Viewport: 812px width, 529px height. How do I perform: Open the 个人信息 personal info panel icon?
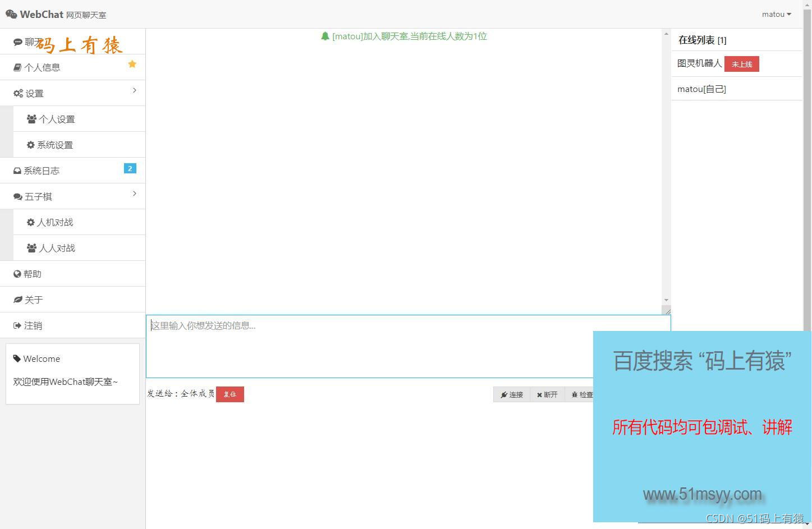17,67
